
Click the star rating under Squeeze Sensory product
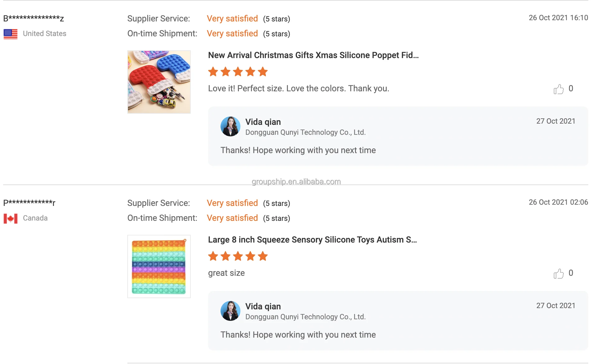[x=238, y=256]
